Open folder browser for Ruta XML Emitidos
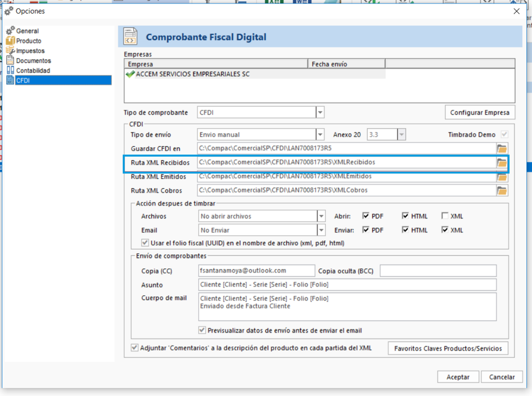Viewport: 532px width, 396px height. [x=502, y=177]
